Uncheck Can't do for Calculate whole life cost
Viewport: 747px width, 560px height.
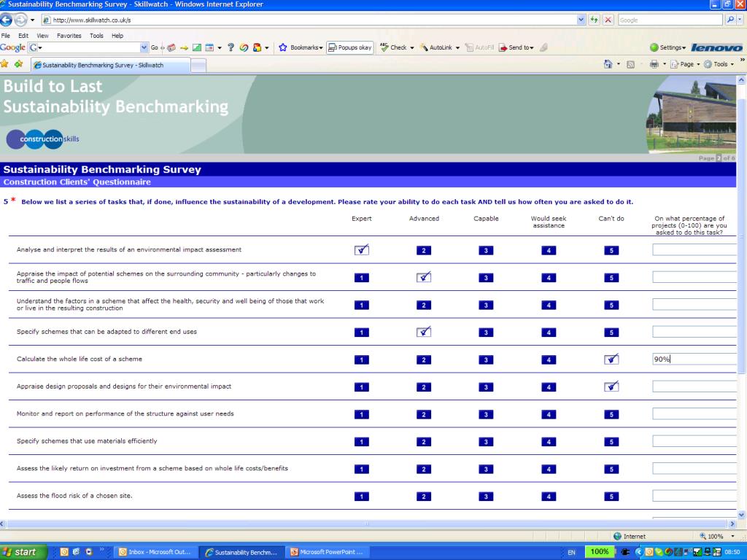click(x=611, y=359)
